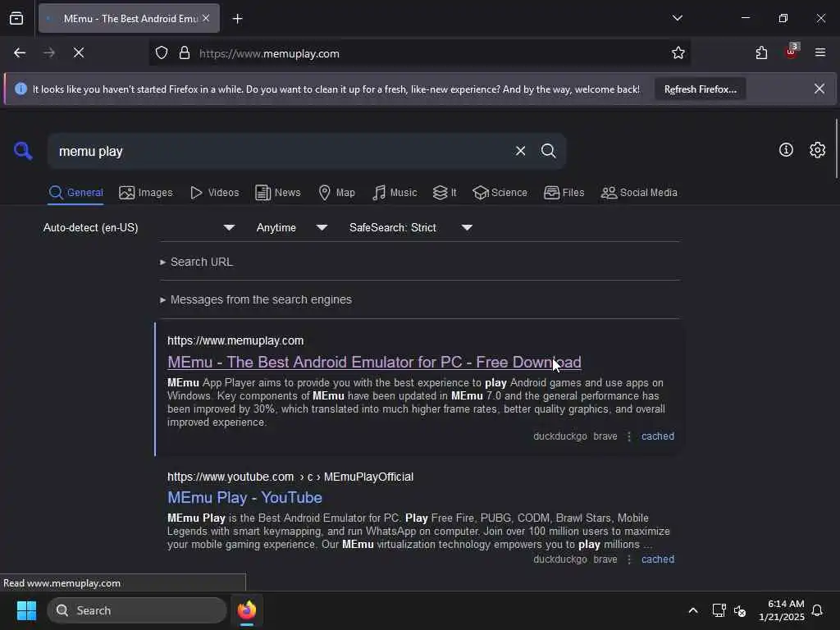The image size is (840, 630).
Task: Switch to the Social Media category
Action: 639,193
